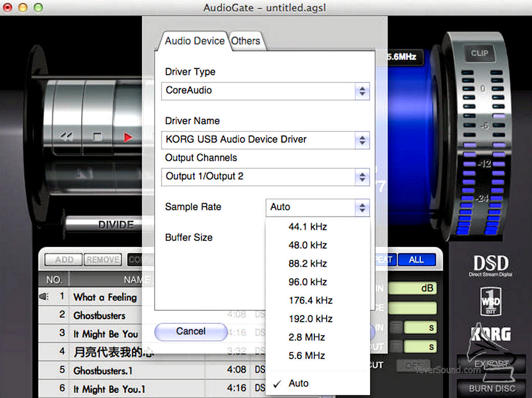Click the speaker icon beside What a Feeling
Viewport: 532px width, 398px height.
44,297
